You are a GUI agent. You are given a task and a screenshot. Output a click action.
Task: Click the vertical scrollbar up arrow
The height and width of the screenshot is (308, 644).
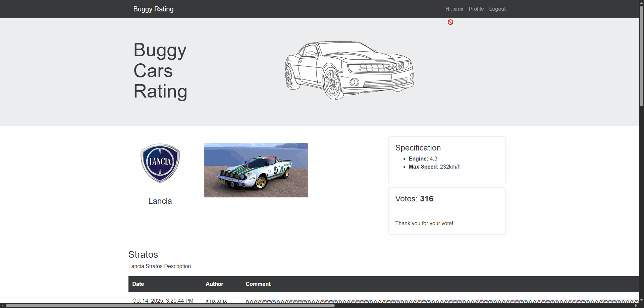coord(641,3)
